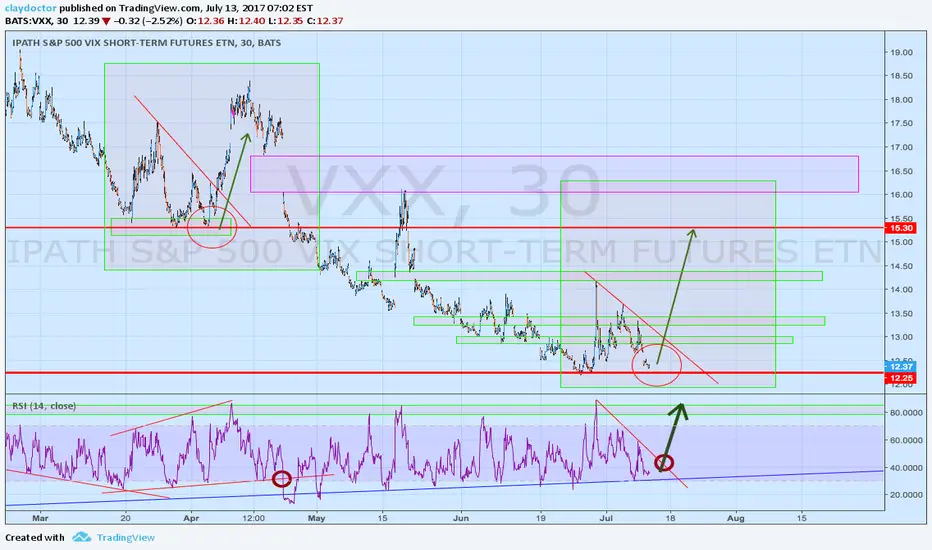Click the 18.00 price axis value
932x550 pixels.
point(901,100)
